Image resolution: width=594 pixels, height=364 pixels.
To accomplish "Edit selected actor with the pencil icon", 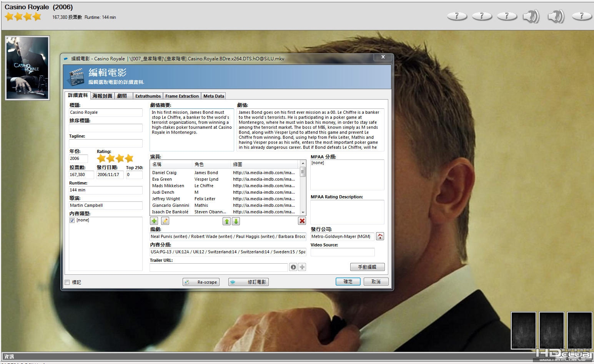I will pos(165,221).
